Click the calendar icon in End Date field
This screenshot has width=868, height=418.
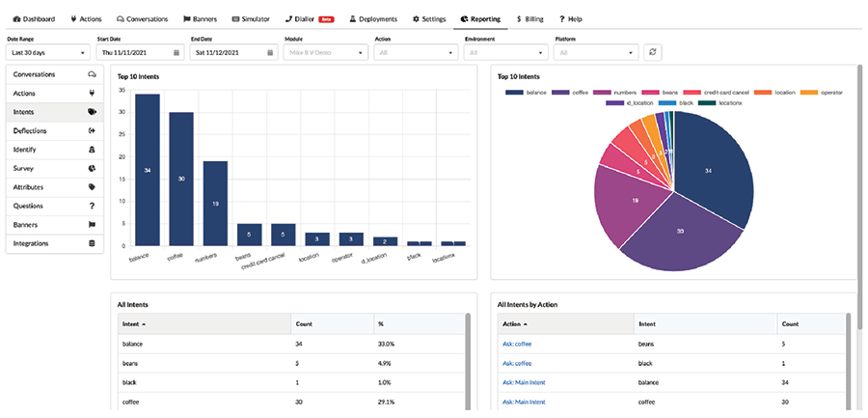[x=271, y=52]
